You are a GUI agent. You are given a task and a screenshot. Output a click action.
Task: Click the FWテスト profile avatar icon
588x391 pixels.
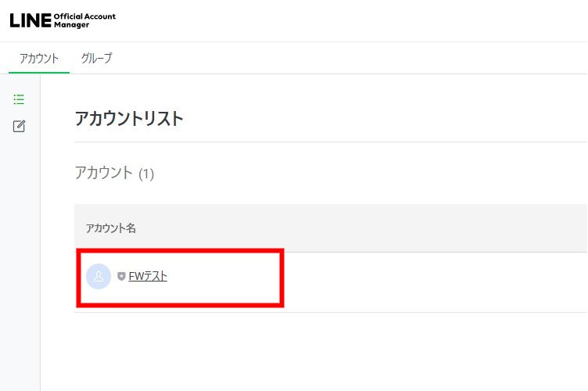[99, 276]
